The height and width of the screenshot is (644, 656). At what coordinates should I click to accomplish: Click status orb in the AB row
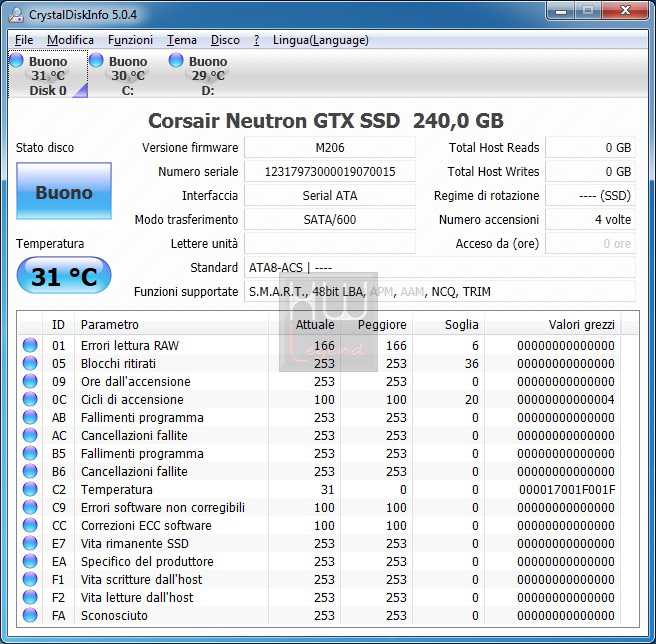30,417
